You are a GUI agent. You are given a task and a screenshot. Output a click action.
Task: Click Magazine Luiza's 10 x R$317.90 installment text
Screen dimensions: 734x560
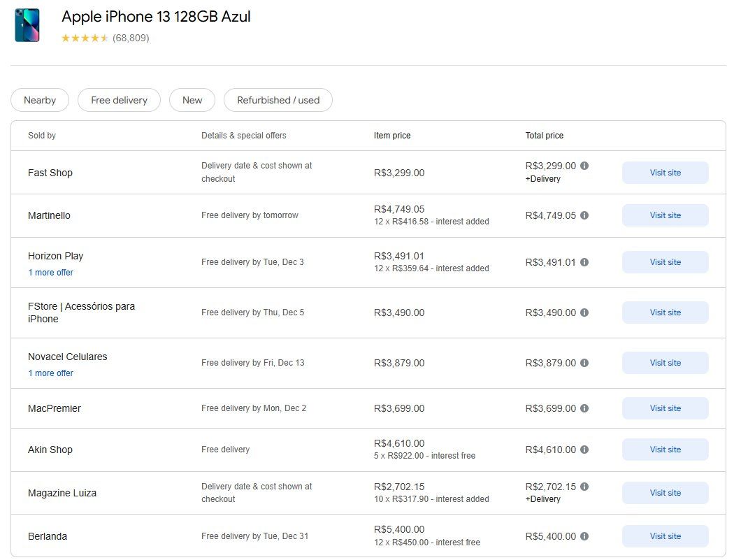pos(431,499)
